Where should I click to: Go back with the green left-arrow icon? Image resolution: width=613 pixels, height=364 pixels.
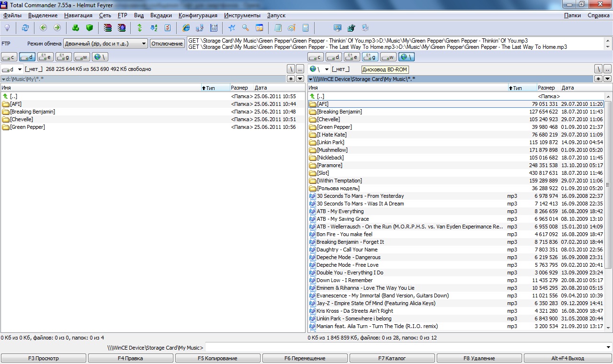(x=44, y=28)
